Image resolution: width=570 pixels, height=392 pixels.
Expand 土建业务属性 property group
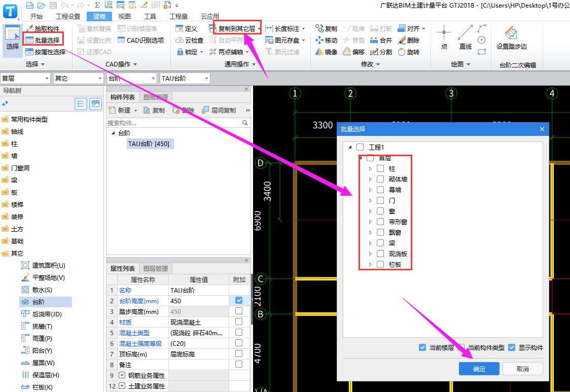tap(122, 386)
